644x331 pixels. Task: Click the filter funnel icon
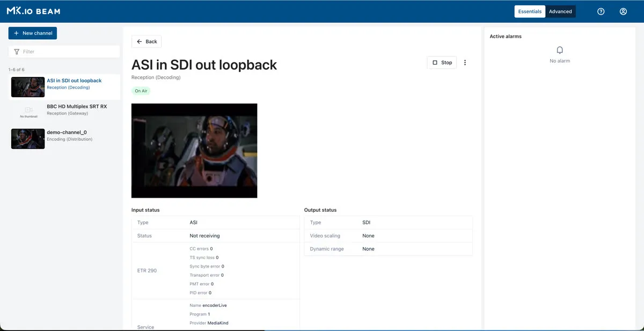click(x=17, y=52)
